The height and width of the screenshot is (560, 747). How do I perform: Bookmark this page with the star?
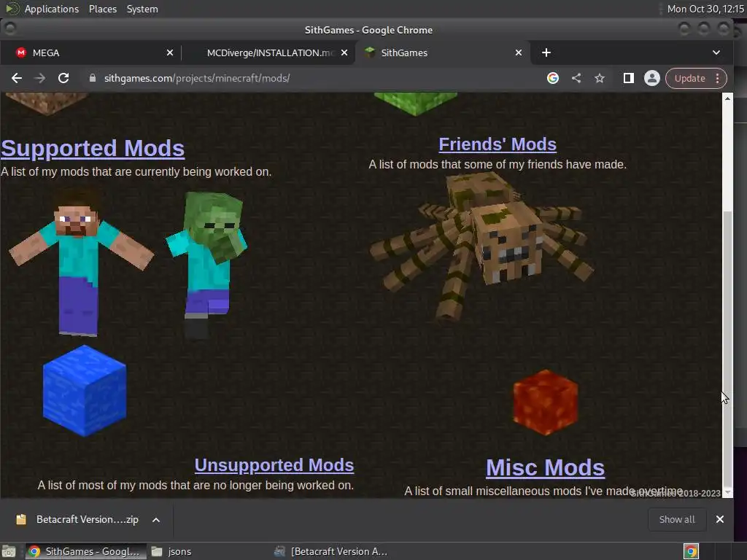600,78
